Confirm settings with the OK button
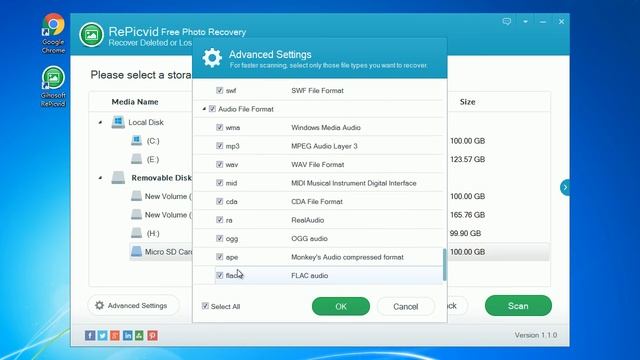 point(341,306)
